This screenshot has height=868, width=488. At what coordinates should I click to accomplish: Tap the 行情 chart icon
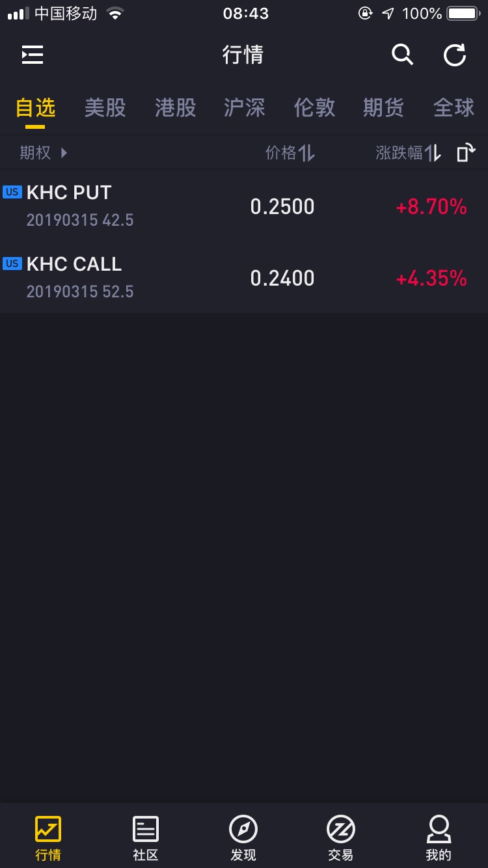(x=48, y=829)
